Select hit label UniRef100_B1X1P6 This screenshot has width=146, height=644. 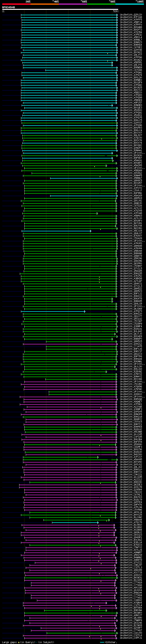point(131,580)
